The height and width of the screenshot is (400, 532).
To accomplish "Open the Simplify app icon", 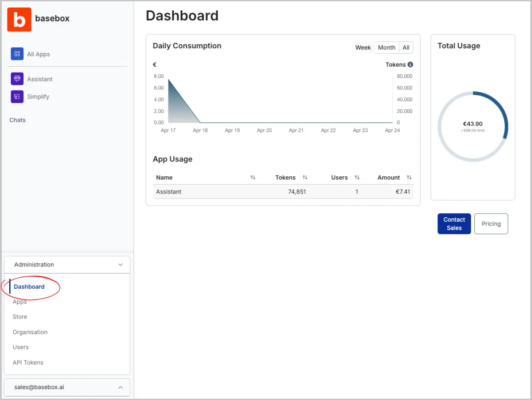I will point(17,97).
